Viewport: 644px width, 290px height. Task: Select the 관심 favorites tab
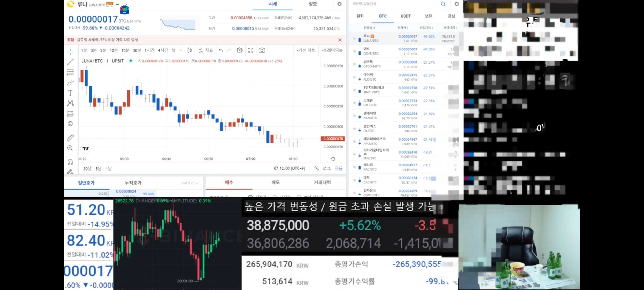[451, 16]
